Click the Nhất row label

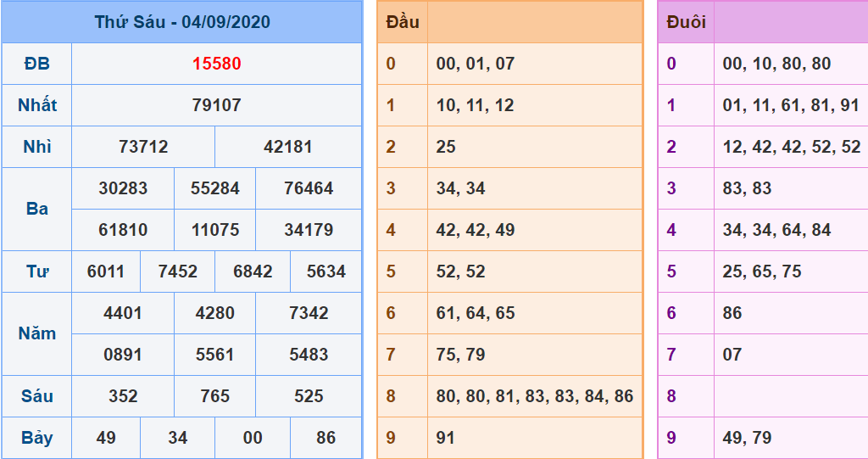(x=36, y=105)
